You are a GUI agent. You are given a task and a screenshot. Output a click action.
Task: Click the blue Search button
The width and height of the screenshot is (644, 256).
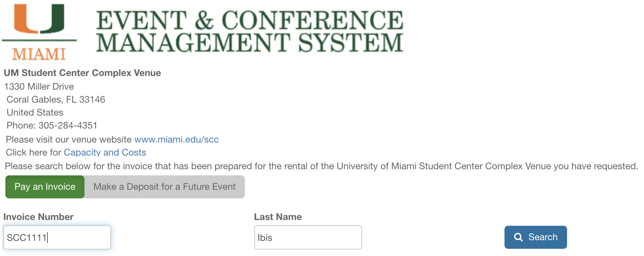pyautogui.click(x=535, y=237)
